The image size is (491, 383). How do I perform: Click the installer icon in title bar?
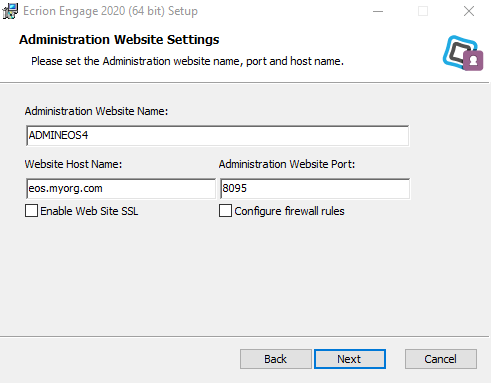point(10,11)
